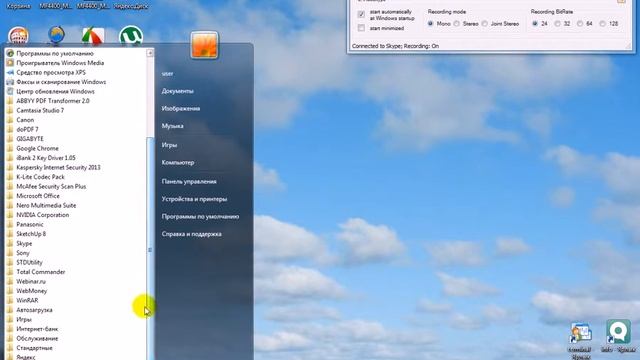Click scroll up arrow of programs list

point(150,53)
